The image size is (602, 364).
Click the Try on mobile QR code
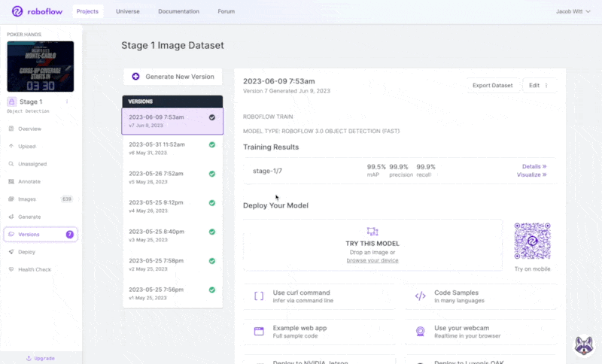(533, 241)
